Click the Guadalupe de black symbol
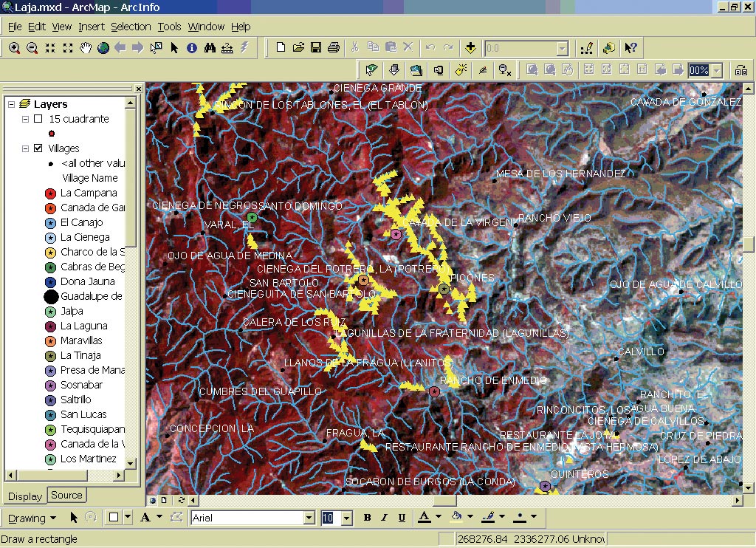The image size is (756, 548). pos(51,297)
